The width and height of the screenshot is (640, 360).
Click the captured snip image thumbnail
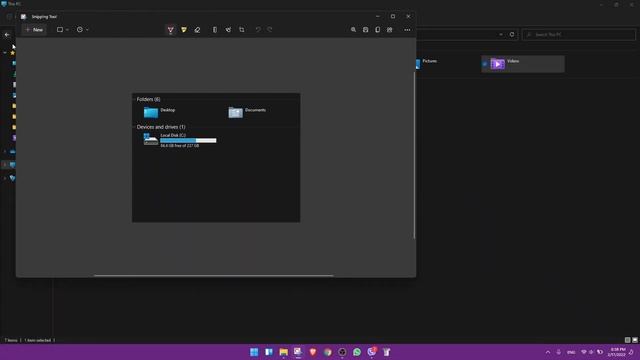(216, 158)
